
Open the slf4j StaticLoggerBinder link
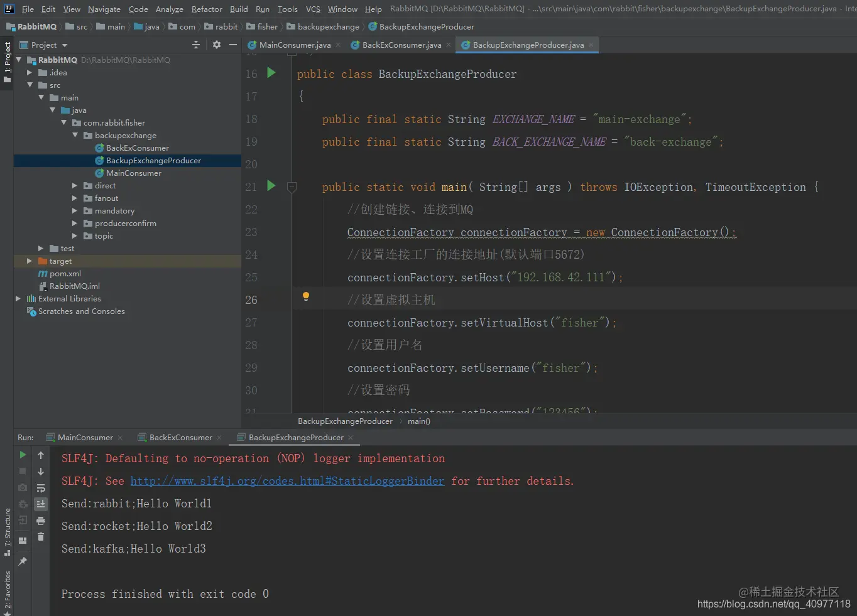point(287,481)
